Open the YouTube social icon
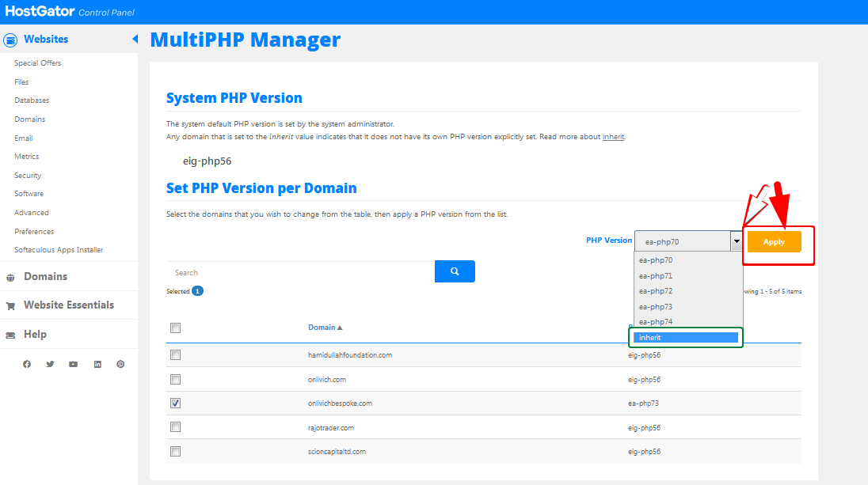Viewport: 868px width, 485px height. 73,364
